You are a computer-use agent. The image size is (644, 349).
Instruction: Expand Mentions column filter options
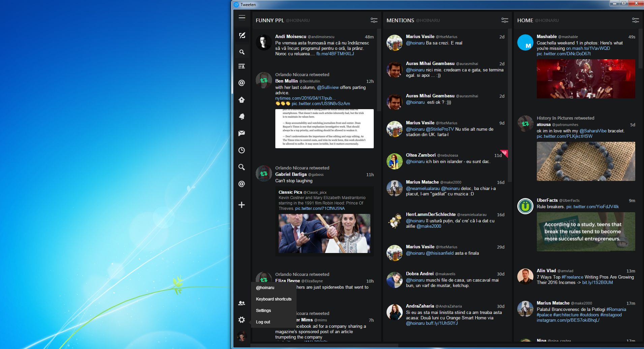pos(504,21)
